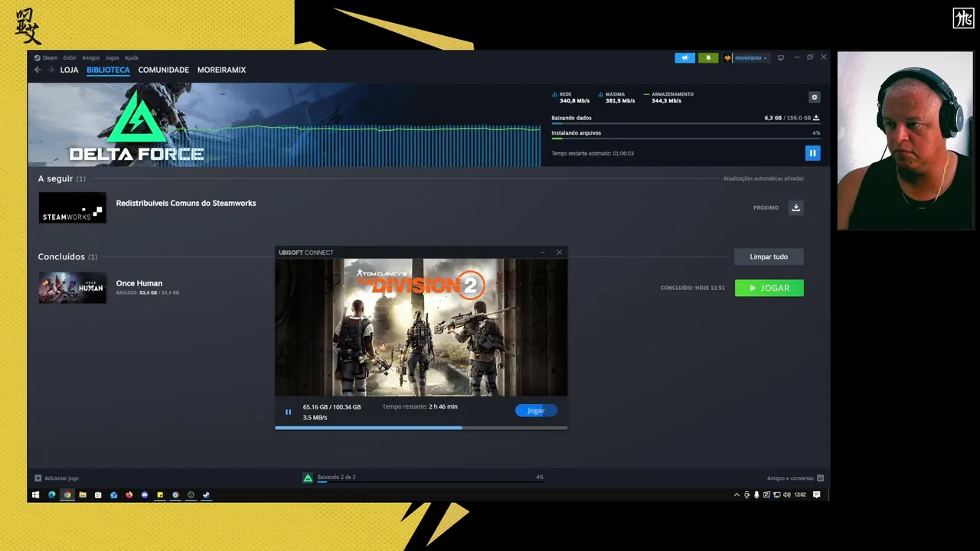Click Jogar in the Ubisoft Connect window

pos(536,411)
